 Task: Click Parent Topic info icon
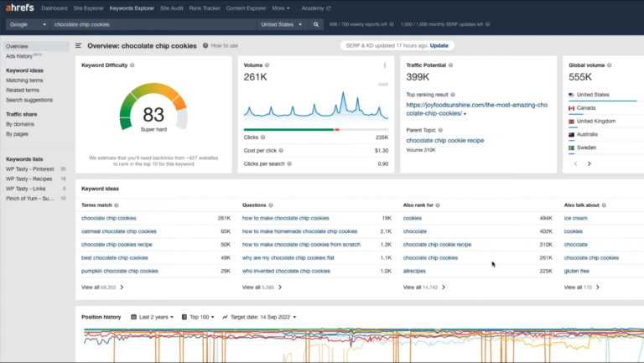click(440, 130)
